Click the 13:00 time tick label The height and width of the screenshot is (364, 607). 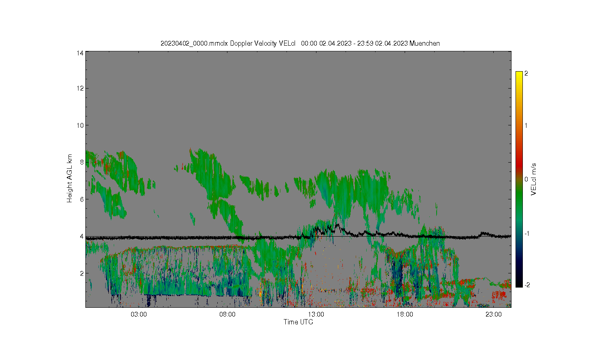(x=316, y=315)
